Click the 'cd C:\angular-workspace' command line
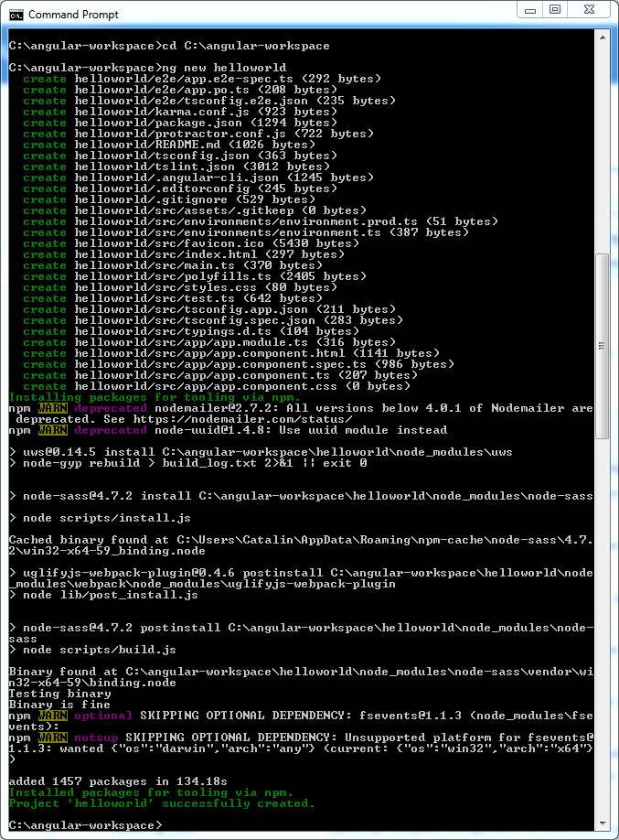This screenshot has height=840, width=619. point(169,46)
